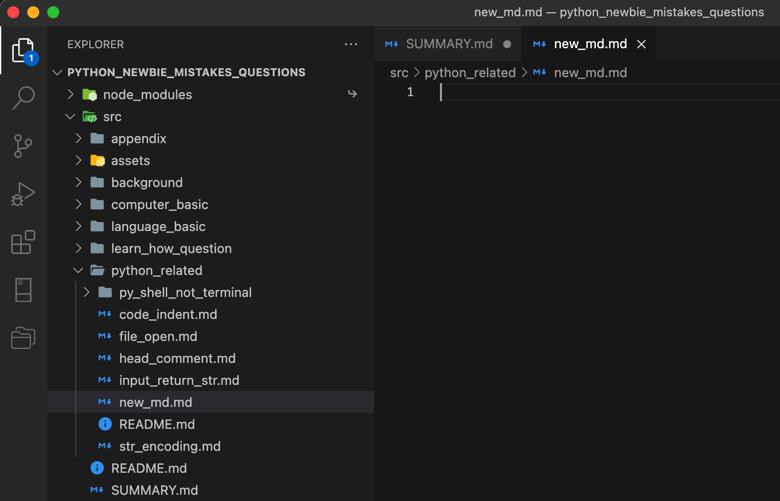Open Explorer more actions ellipsis menu
This screenshot has width=780, height=501.
351,44
